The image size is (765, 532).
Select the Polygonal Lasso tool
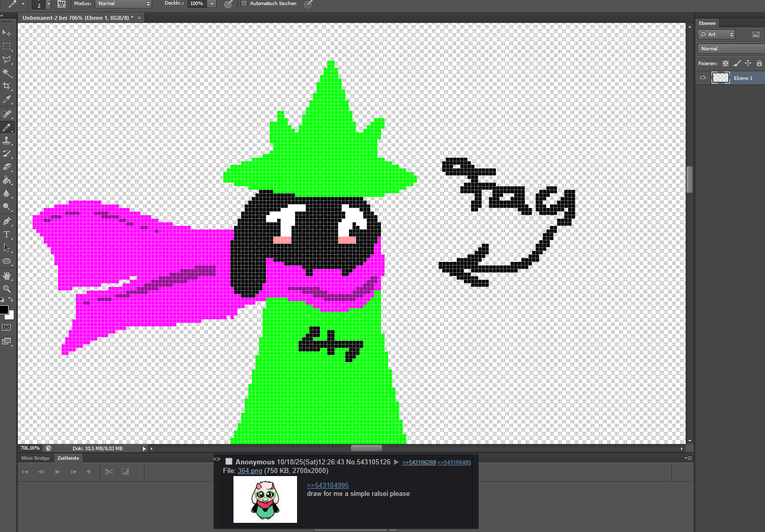click(x=7, y=60)
